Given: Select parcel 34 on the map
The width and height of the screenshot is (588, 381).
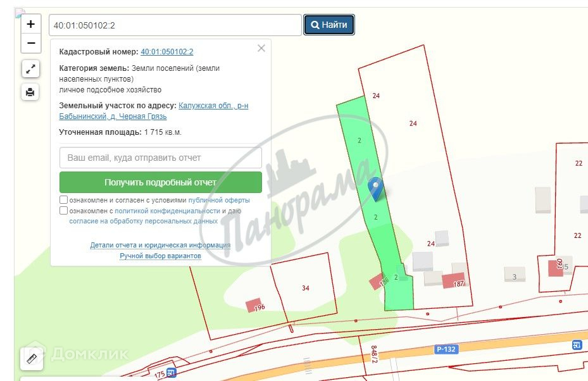Looking at the screenshot, I should (304, 288).
